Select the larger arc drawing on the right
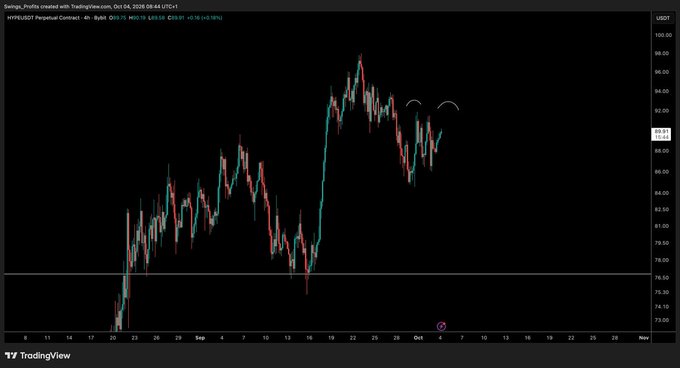 tap(448, 105)
